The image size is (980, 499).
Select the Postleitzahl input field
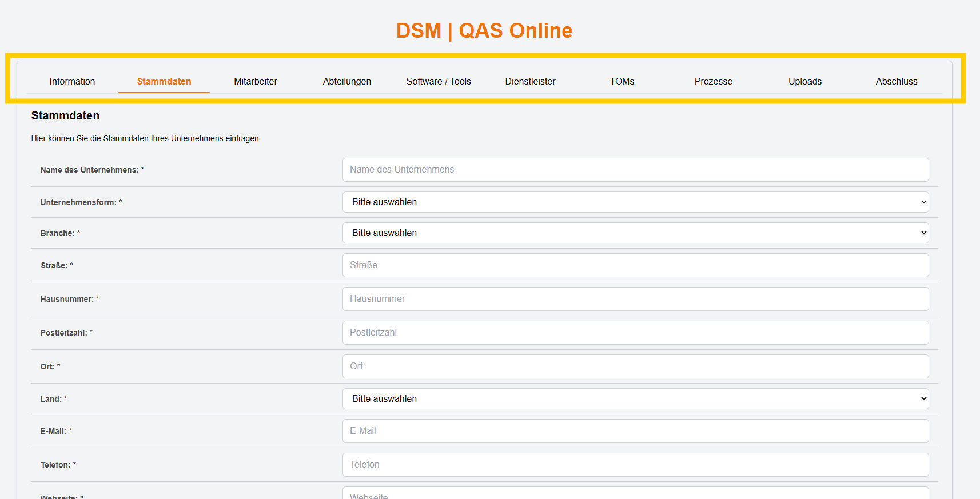click(635, 333)
